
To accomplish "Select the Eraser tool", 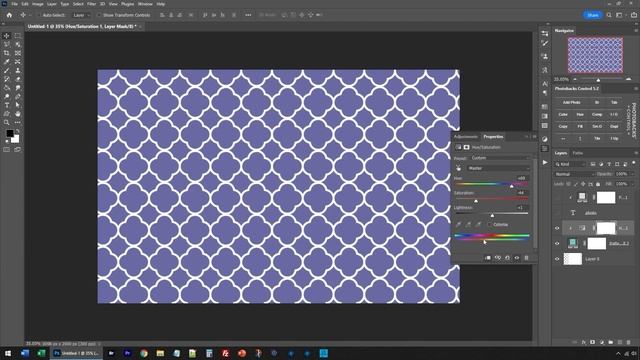I will coord(18,79).
